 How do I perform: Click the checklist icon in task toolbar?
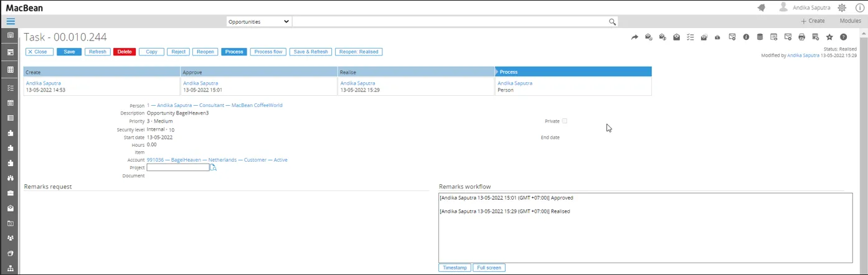tap(690, 37)
